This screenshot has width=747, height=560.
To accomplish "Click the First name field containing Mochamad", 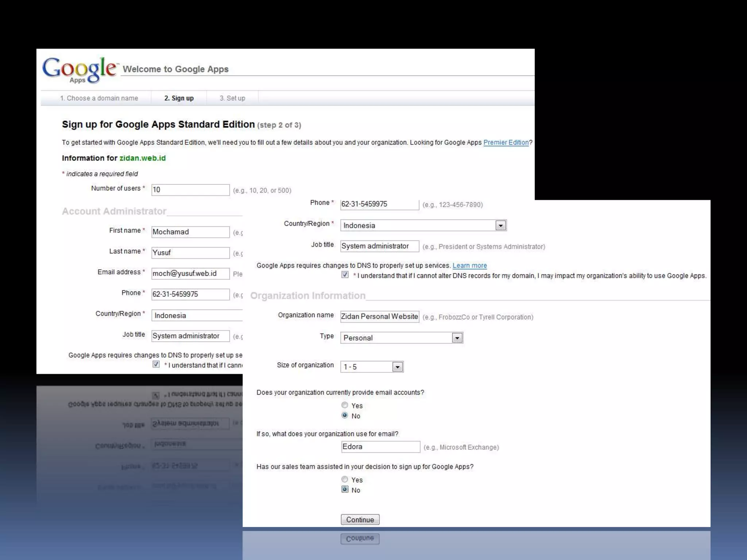I will (x=190, y=232).
